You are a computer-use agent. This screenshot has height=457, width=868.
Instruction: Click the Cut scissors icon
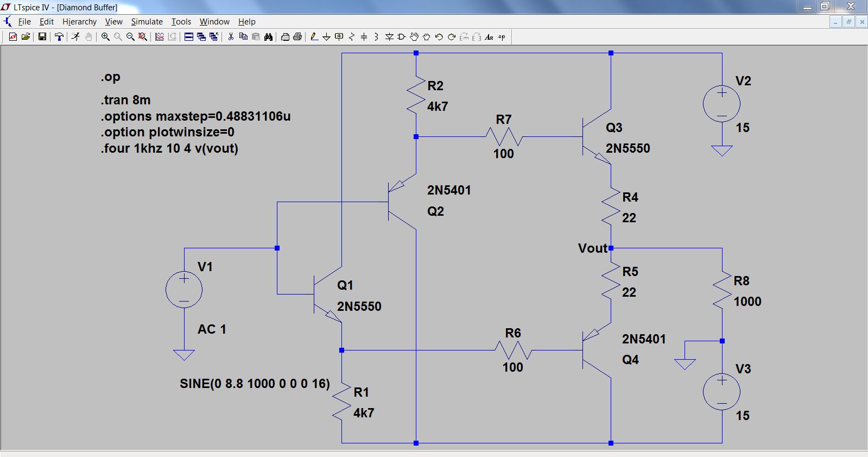231,37
